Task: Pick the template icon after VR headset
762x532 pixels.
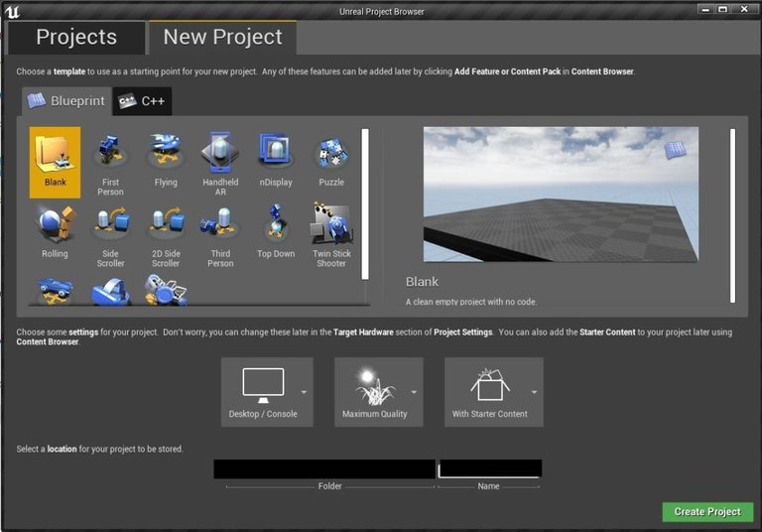Action: [166, 290]
